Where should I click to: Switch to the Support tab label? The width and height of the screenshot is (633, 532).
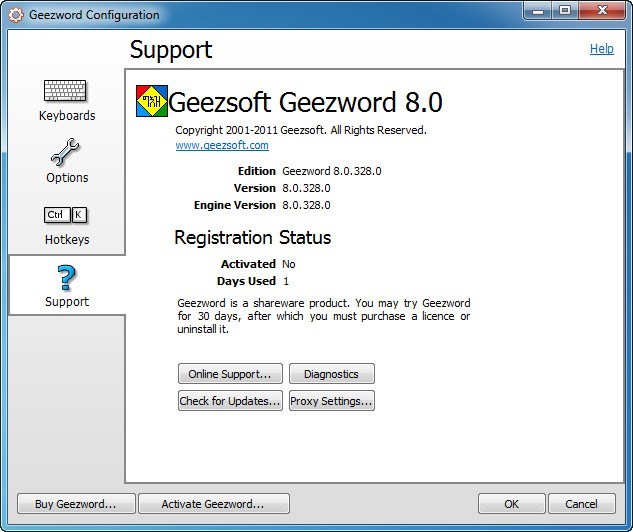(67, 302)
